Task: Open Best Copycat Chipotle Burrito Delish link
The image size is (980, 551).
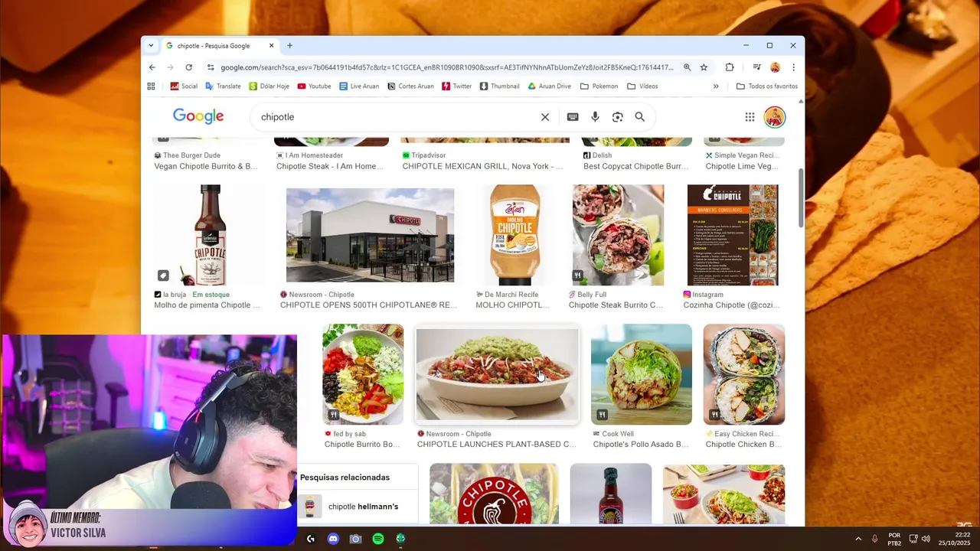Action: point(635,167)
